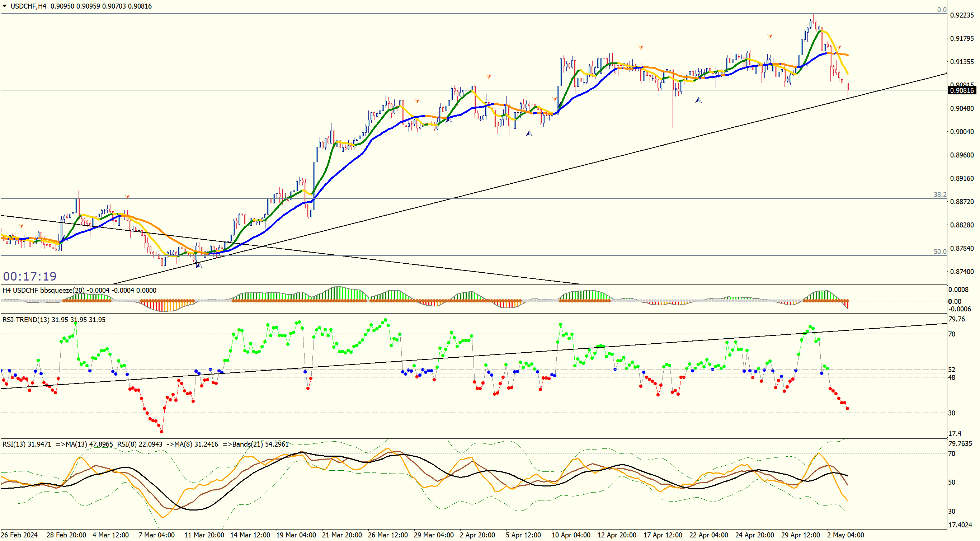Click the red down arrow above the 4 Mar candles
The width and height of the screenshot is (980, 541).
tap(127, 197)
